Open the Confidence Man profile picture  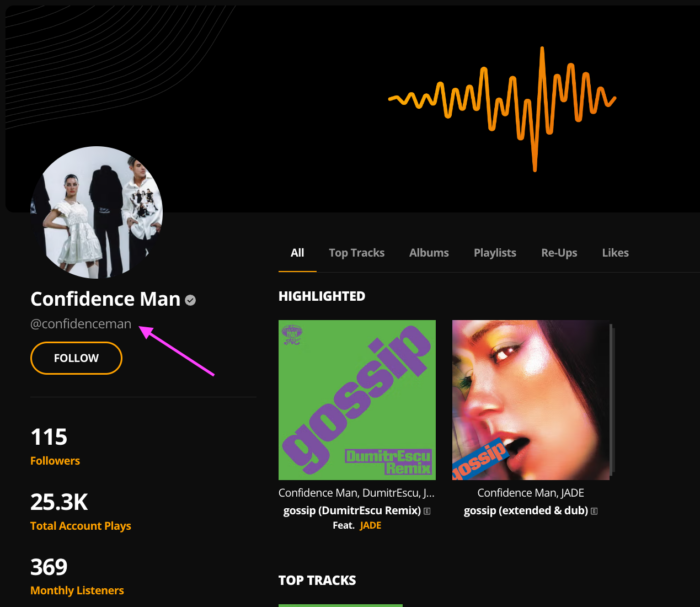(x=96, y=212)
